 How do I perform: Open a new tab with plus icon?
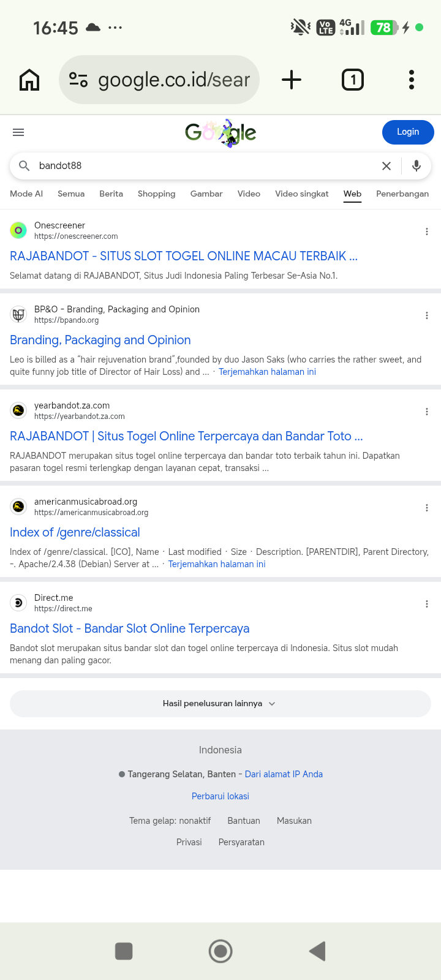[x=292, y=80]
